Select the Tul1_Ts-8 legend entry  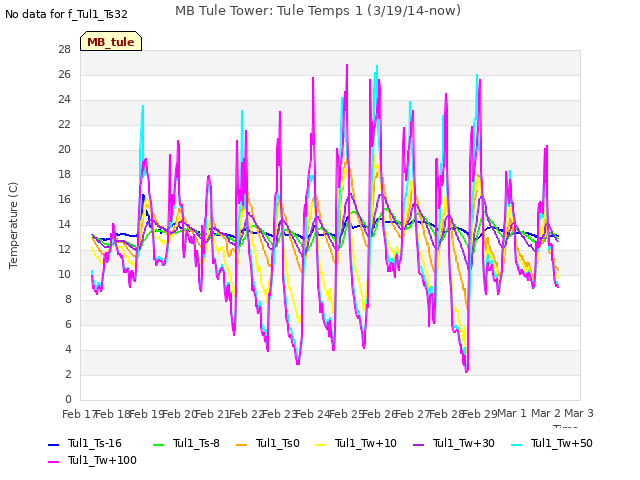point(186,444)
